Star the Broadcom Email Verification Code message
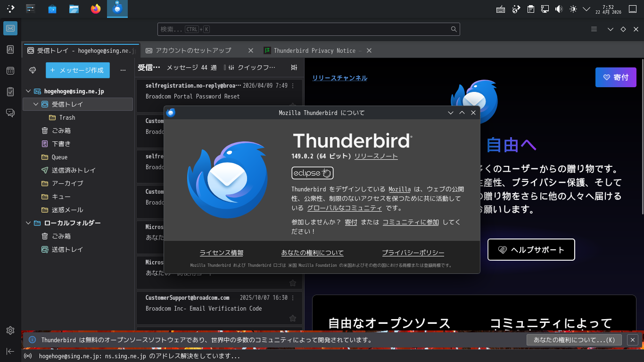Image resolution: width=644 pixels, height=362 pixels. click(x=292, y=318)
